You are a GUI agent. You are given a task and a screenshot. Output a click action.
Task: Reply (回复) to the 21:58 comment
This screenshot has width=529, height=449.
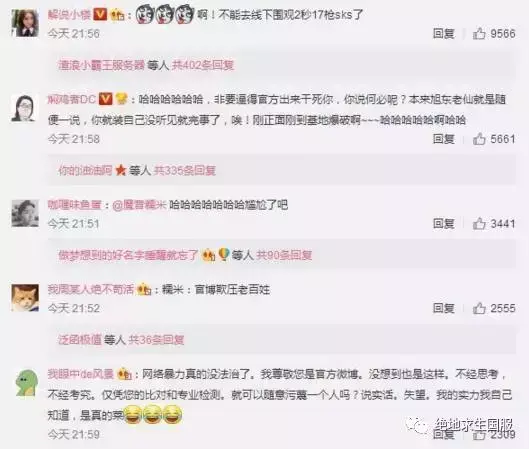click(444, 139)
